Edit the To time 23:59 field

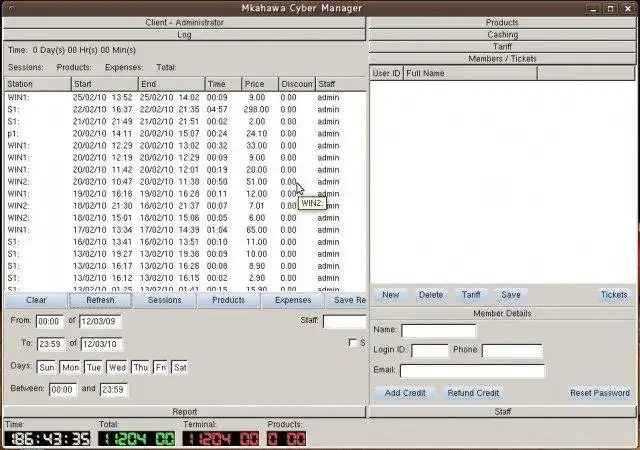(x=51, y=344)
